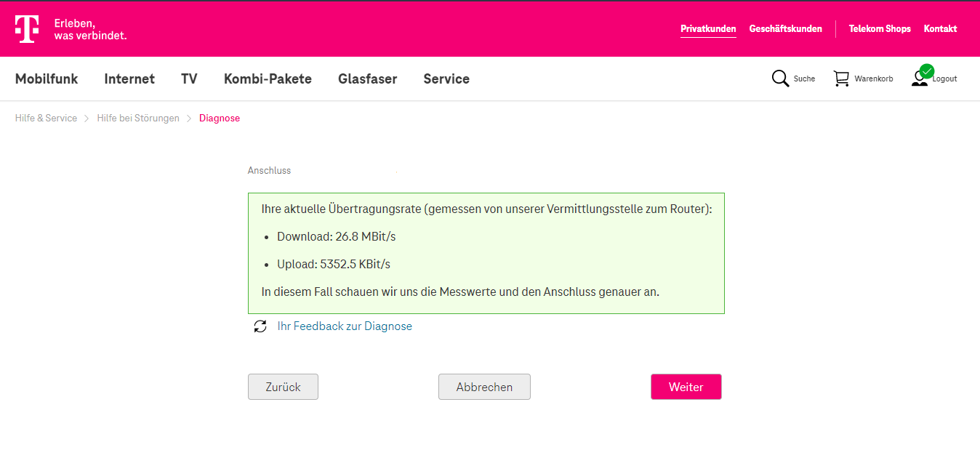Click the Kontakt link in header

pyautogui.click(x=940, y=29)
